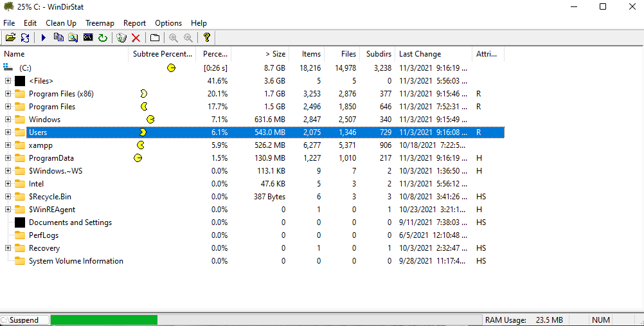Viewport: 644px width, 326px height.
Task: Click the Copy Path toolbar icon
Action: click(58, 38)
